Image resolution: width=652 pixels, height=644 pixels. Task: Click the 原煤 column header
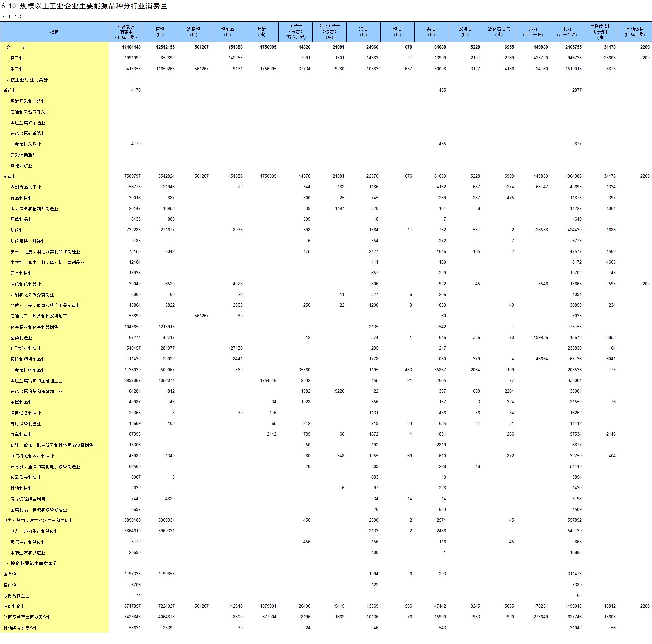tap(160, 32)
